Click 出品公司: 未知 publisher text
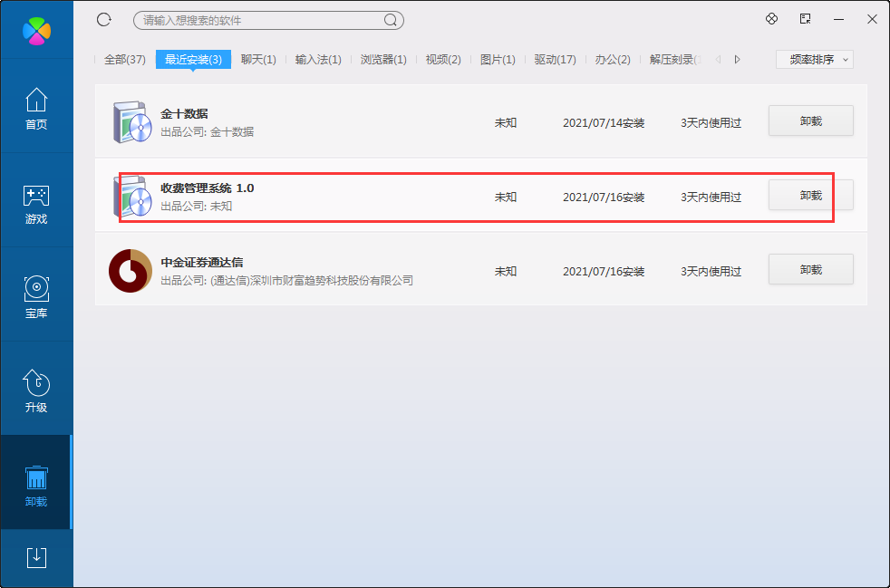 point(197,206)
